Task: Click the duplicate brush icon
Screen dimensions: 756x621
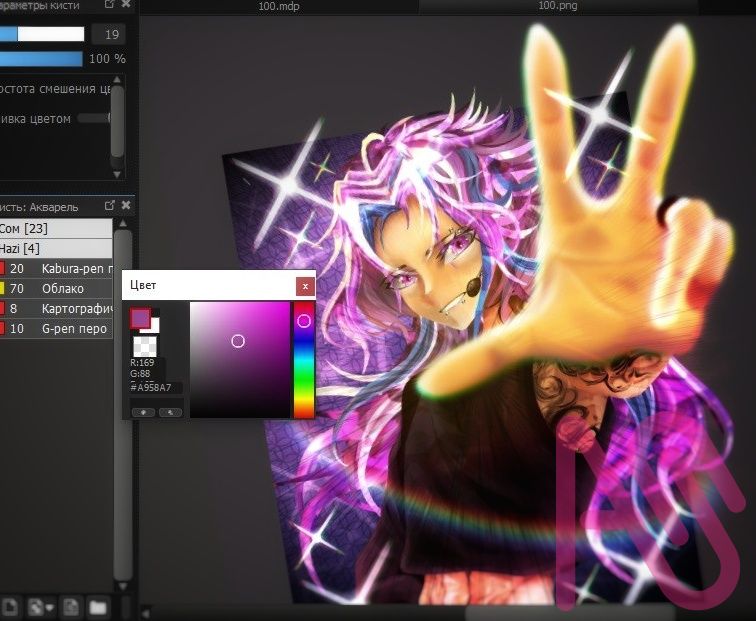Action: (x=71, y=607)
